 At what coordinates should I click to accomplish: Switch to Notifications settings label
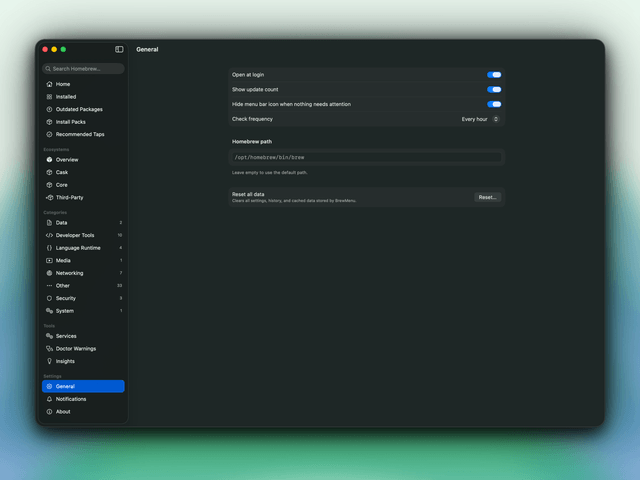click(x=71, y=399)
